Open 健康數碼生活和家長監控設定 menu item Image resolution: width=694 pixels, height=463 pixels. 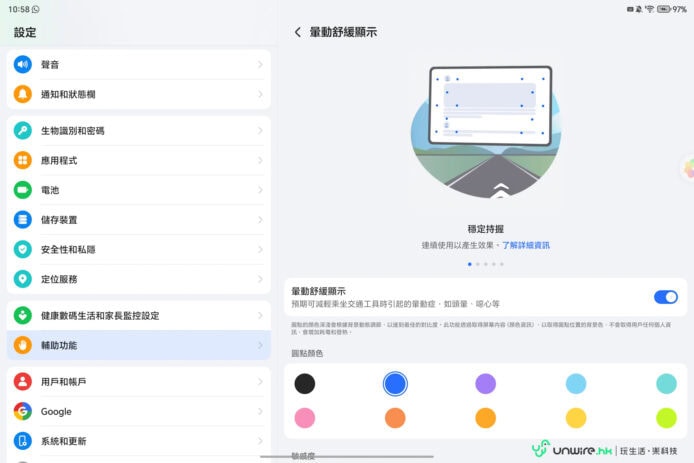click(138, 315)
